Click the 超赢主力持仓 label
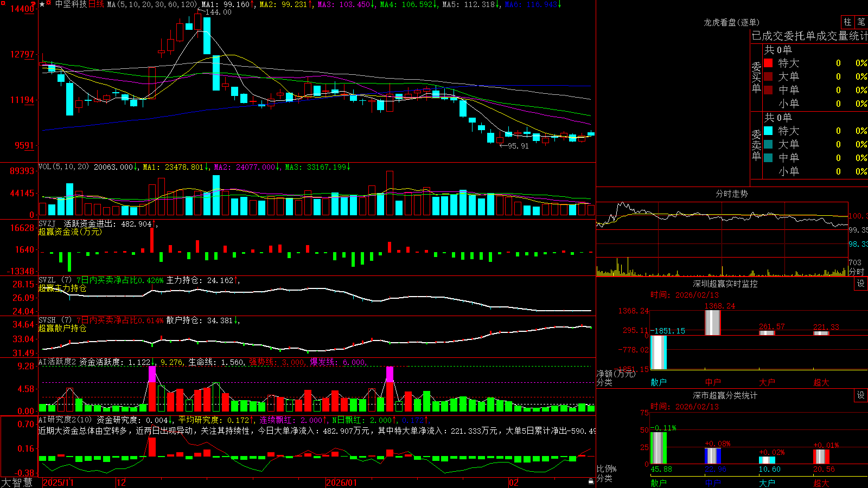 pos(62,288)
